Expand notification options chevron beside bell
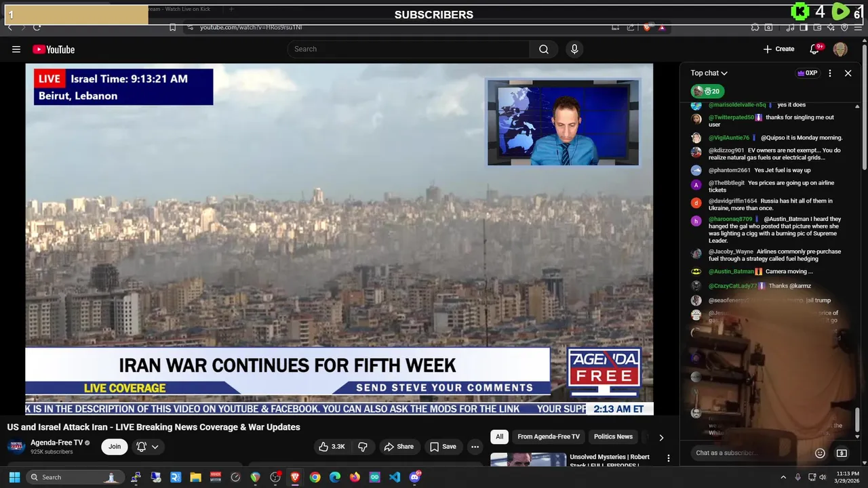 coord(155,447)
